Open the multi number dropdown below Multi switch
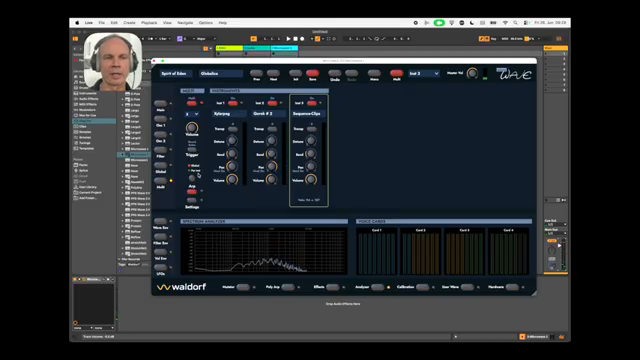Viewport: 640px width, 360px height. pyautogui.click(x=192, y=114)
